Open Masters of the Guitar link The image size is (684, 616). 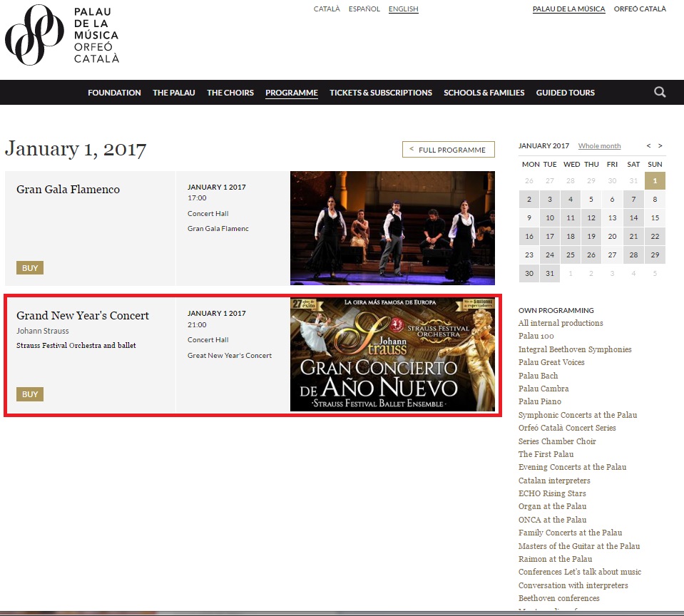(x=579, y=546)
